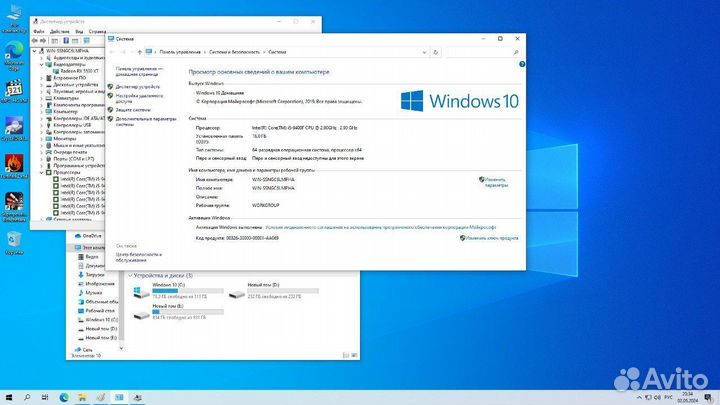
Task: Select OneDrive in Explorer navigation pane
Action: click(x=88, y=236)
